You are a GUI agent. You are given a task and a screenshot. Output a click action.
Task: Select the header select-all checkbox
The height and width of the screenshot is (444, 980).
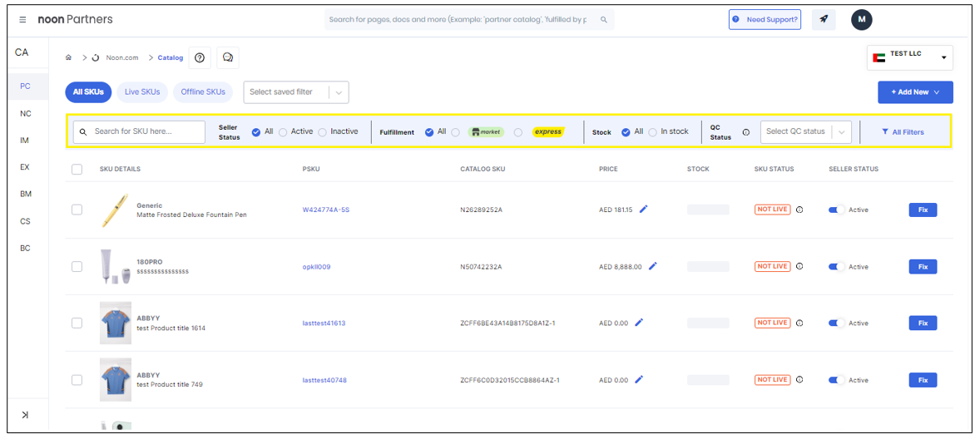pos(77,170)
